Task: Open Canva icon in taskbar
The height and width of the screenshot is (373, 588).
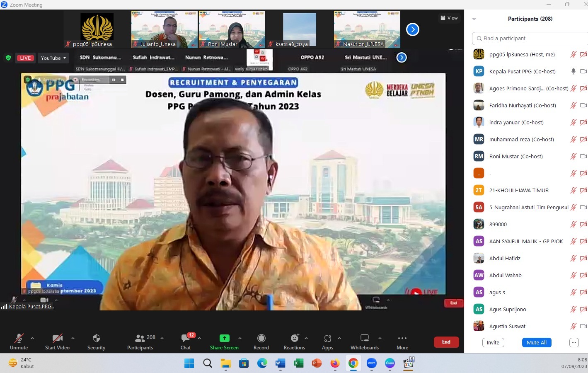Action: click(390, 363)
